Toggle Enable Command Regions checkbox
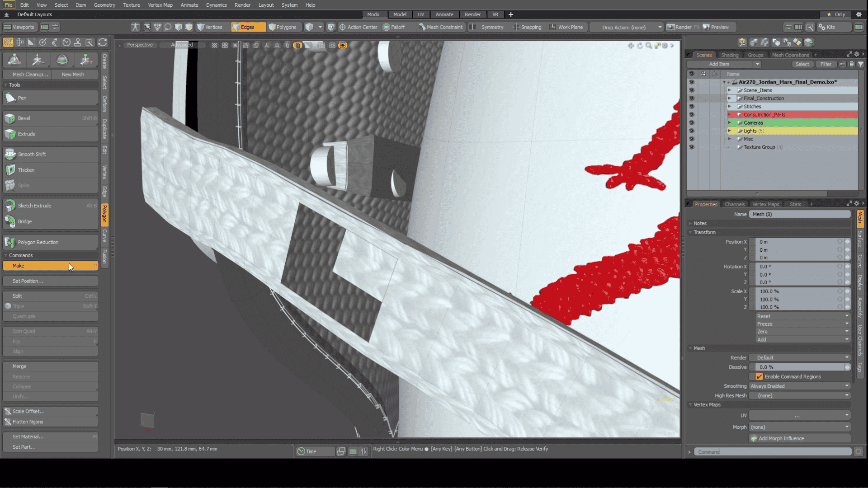The image size is (868, 488). [759, 377]
